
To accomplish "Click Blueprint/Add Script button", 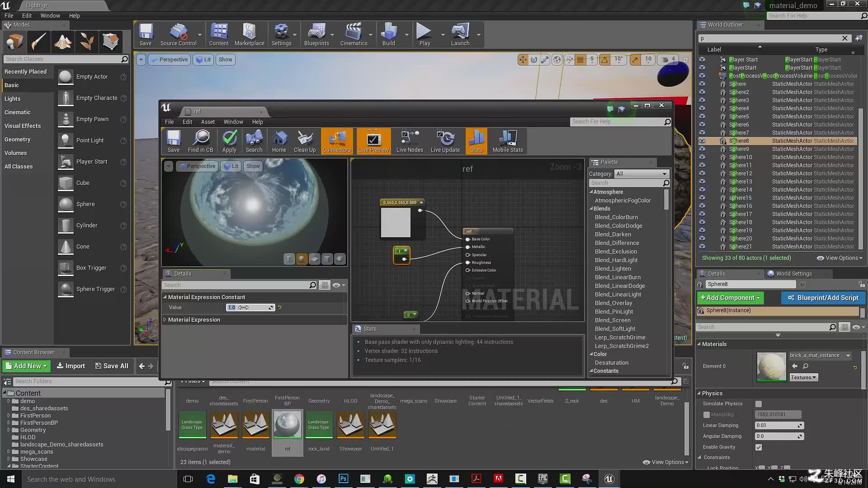I will click(x=823, y=298).
